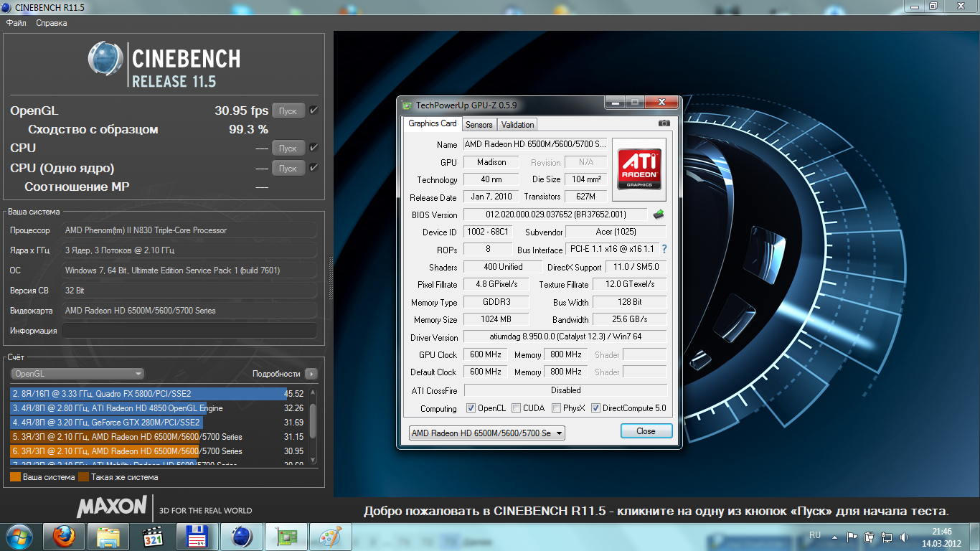Switch to GPU-Z in the taskbar

coord(286,536)
